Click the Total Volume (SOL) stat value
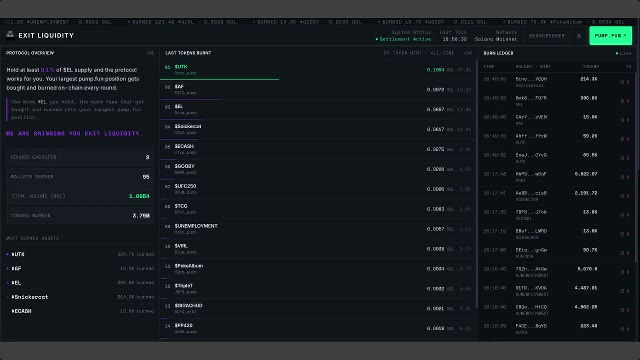This screenshot has width=640, height=360. [x=139, y=196]
